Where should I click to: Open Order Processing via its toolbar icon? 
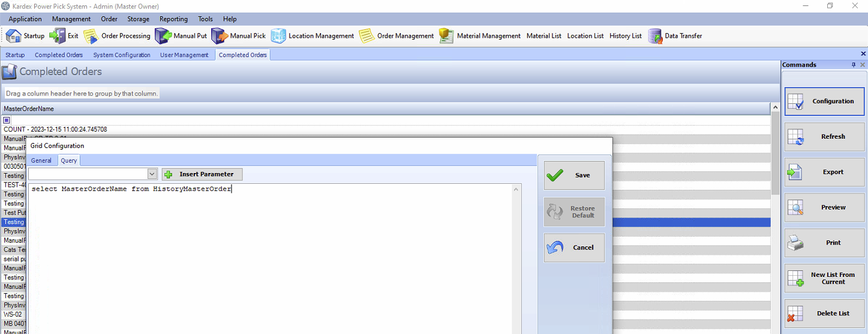[91, 36]
